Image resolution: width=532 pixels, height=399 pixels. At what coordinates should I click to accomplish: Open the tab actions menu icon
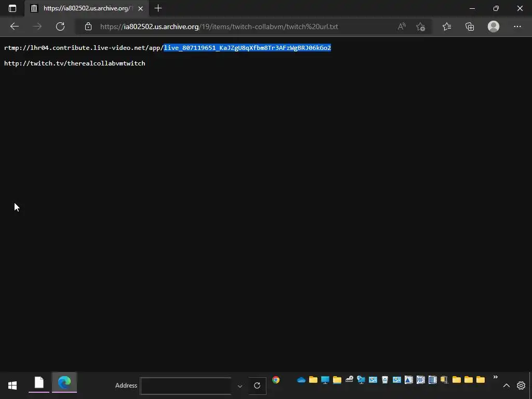pyautogui.click(x=12, y=8)
